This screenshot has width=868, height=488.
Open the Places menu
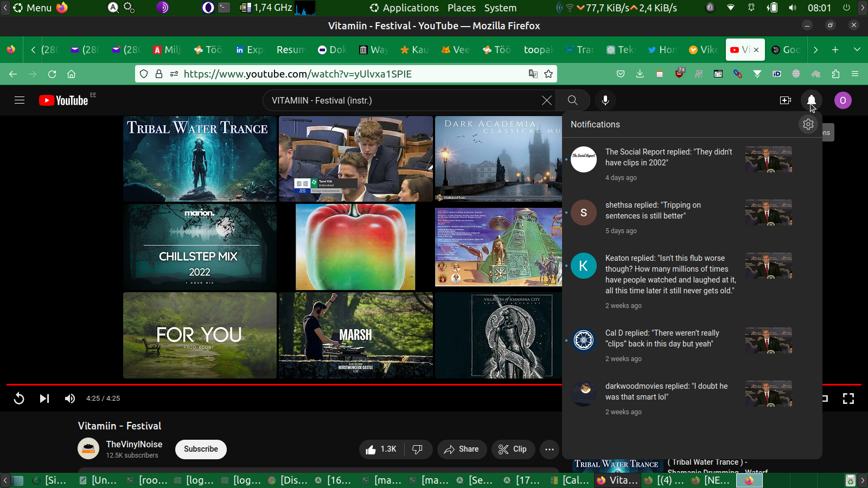[x=462, y=8]
